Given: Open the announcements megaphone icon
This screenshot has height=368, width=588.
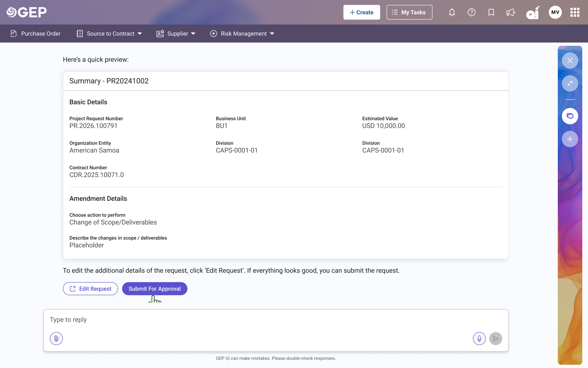Looking at the screenshot, I should (x=511, y=12).
